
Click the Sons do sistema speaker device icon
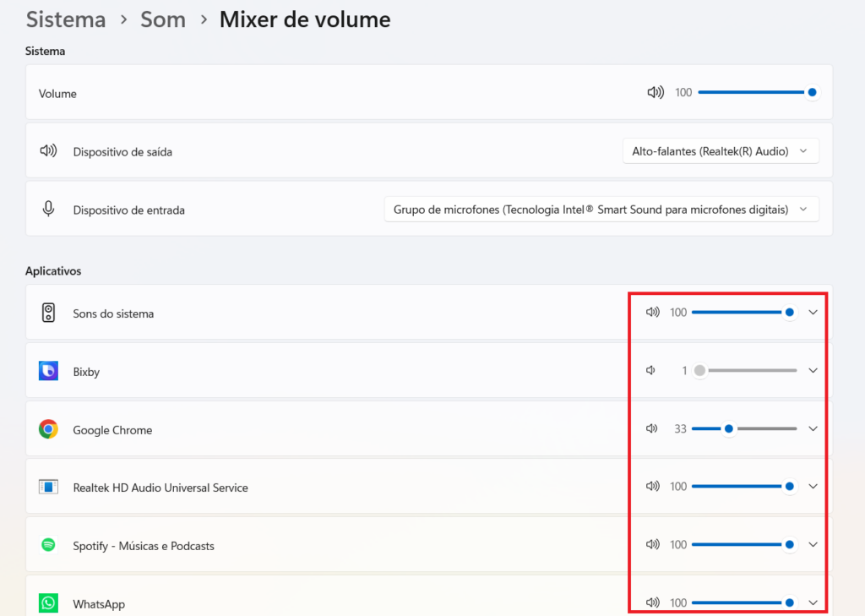pyautogui.click(x=48, y=313)
